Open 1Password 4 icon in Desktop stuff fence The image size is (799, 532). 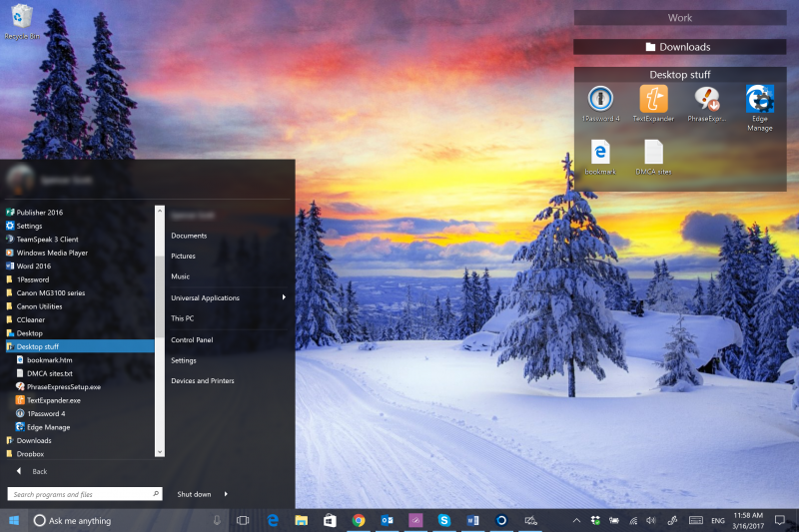(x=600, y=100)
